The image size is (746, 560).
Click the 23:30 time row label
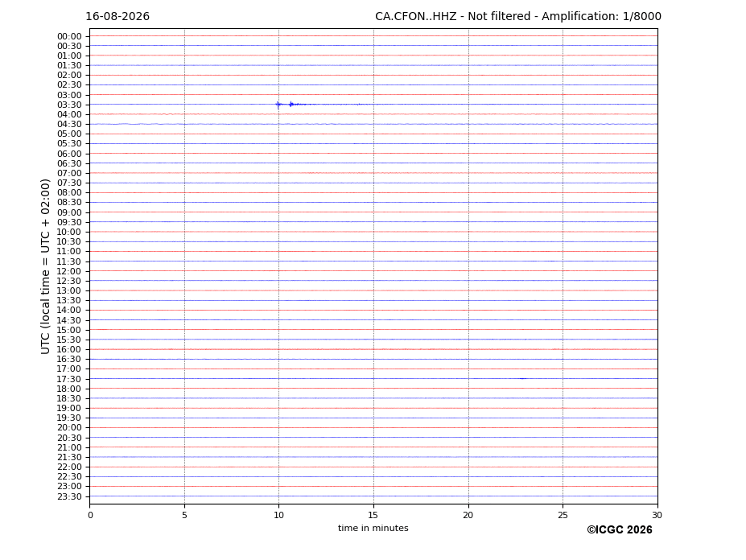pos(69,496)
